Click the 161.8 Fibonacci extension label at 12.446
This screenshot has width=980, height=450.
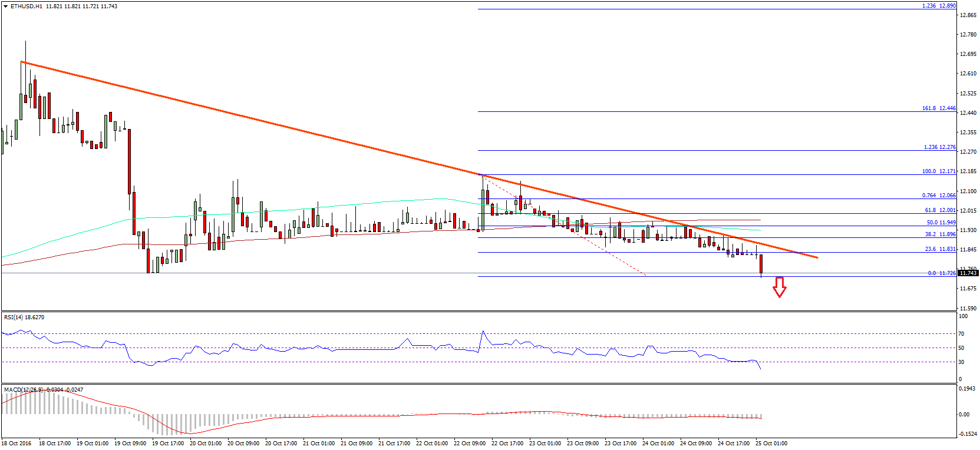tap(939, 108)
